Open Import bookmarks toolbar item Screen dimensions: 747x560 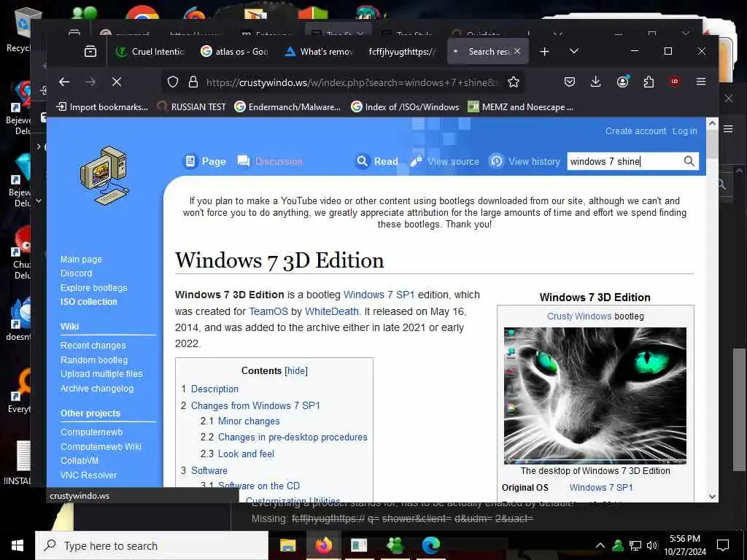[x=102, y=107]
